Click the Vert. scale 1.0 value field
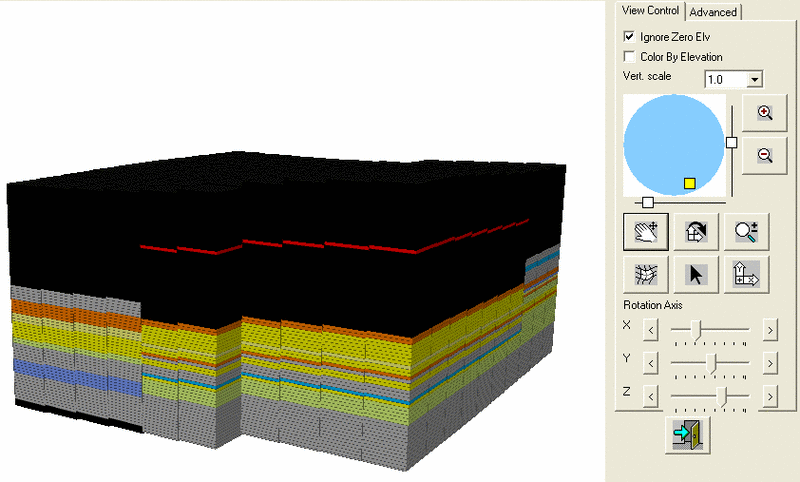This screenshot has height=482, width=800. click(x=727, y=80)
